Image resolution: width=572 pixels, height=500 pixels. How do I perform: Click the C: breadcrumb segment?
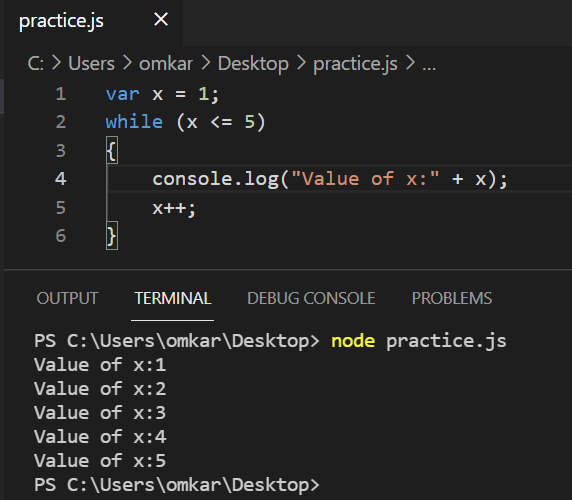[x=36, y=64]
